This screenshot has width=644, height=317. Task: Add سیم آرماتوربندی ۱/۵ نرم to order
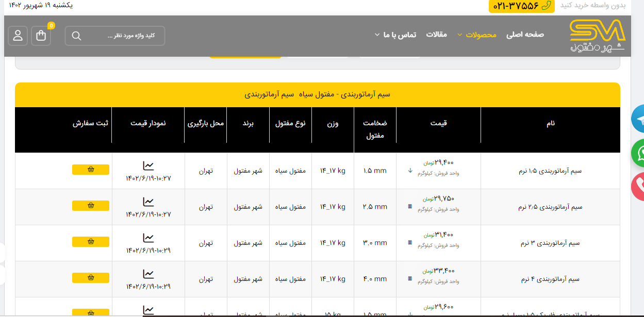click(x=91, y=170)
